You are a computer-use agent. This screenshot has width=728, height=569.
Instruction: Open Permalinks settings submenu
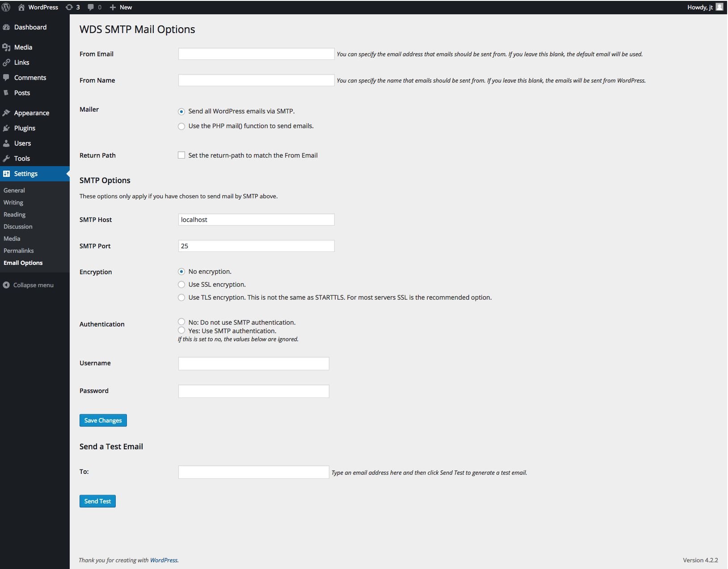(19, 251)
